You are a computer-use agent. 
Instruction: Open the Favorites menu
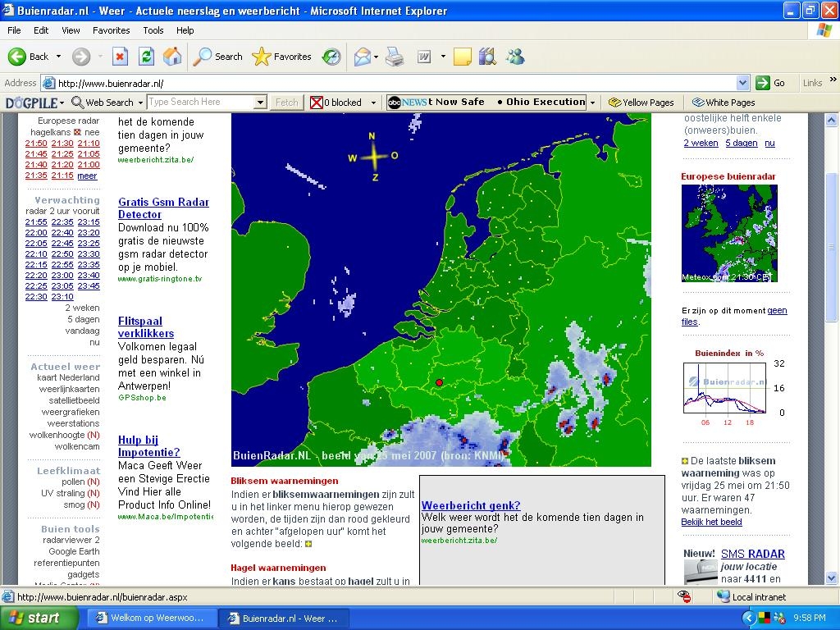[111, 30]
